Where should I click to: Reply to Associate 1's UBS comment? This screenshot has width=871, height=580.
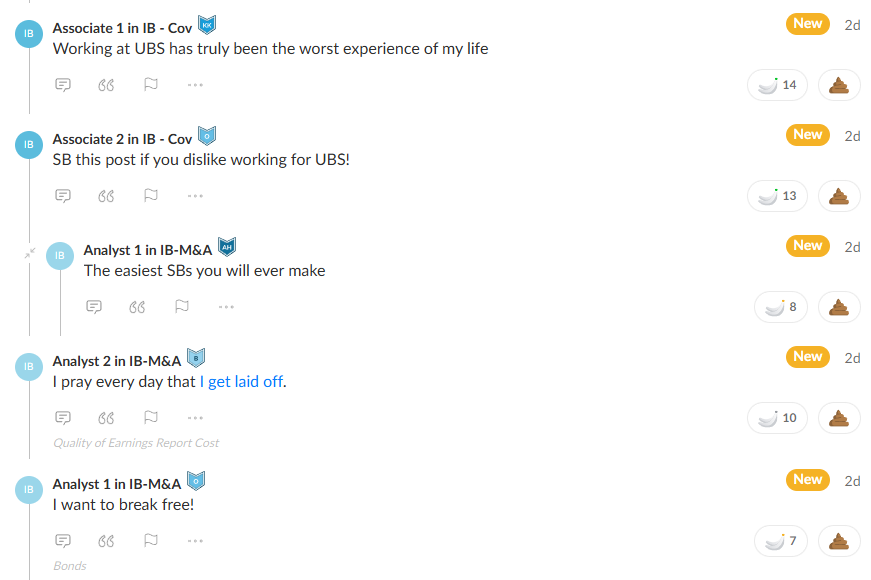63,84
